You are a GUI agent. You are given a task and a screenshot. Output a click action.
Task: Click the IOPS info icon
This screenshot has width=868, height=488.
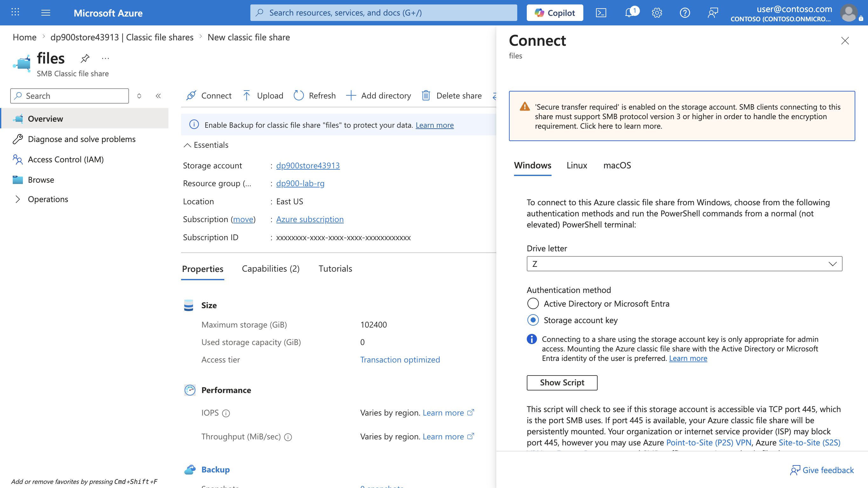(226, 413)
